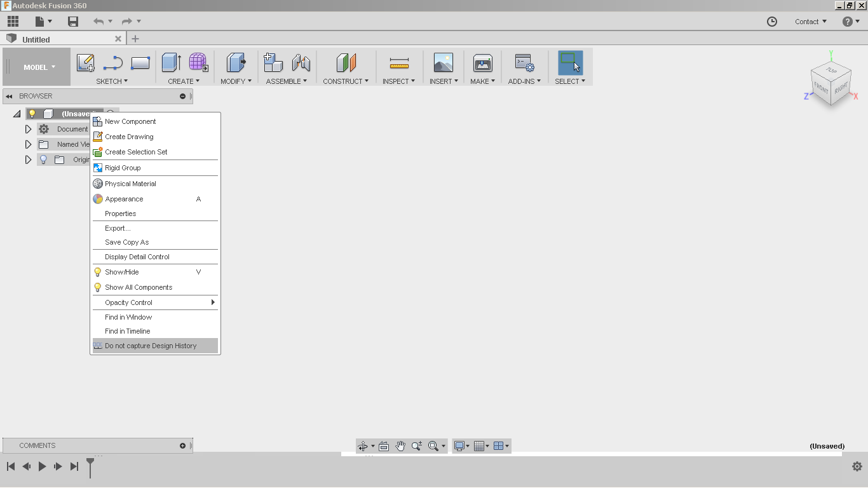Select the Zoom navigation tool
Image resolution: width=868 pixels, height=488 pixels.
(x=417, y=446)
